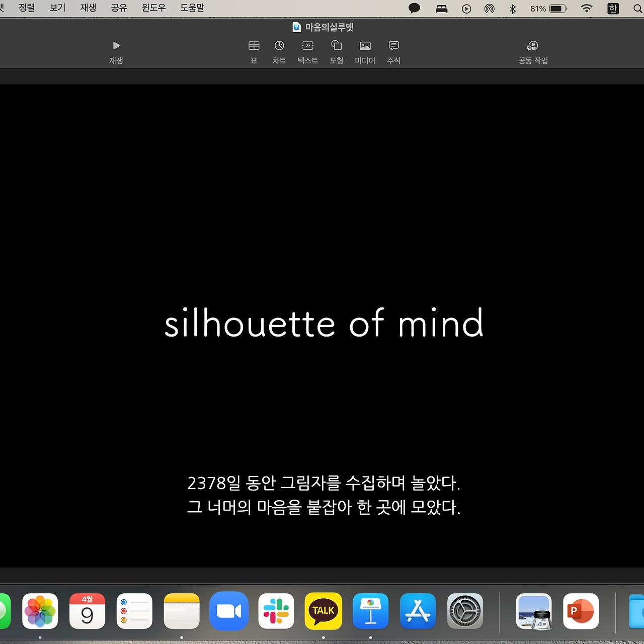Open the 정렬 menu

[x=27, y=8]
